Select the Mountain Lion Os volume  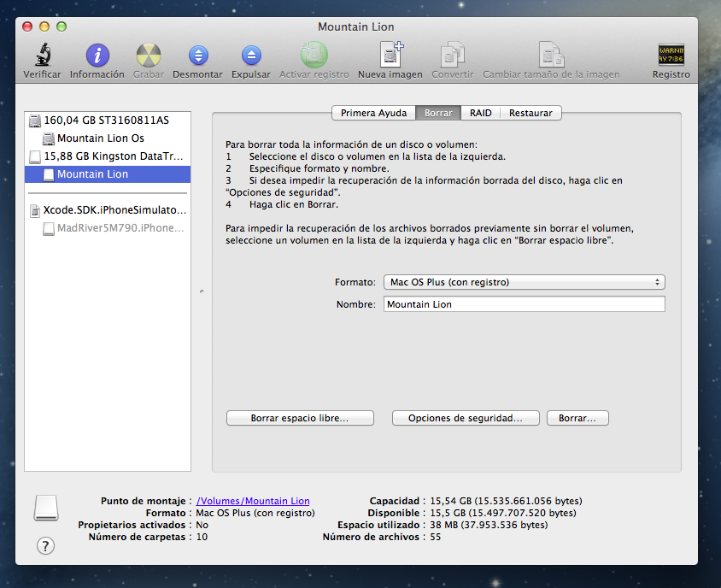(108, 138)
